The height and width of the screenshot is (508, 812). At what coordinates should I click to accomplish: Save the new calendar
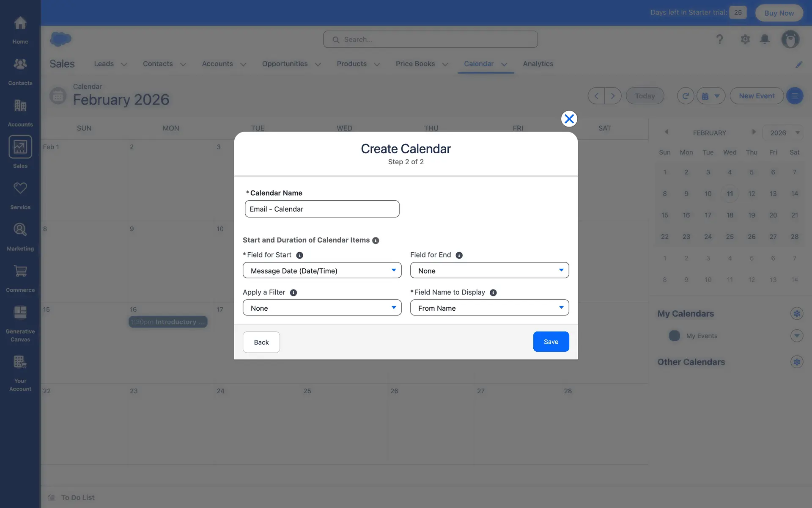click(x=551, y=342)
